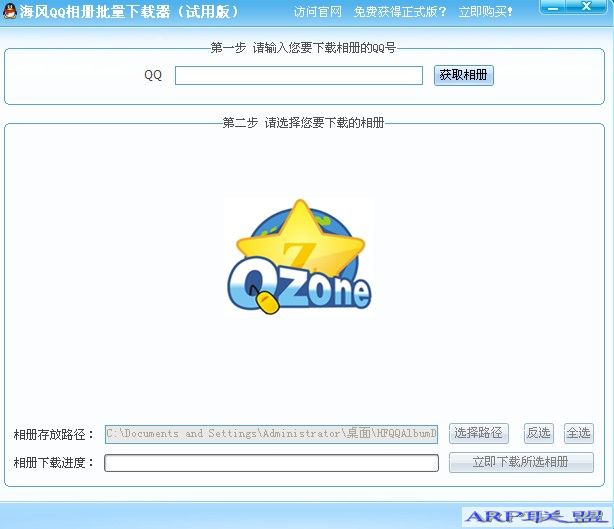Follow the 立即购买! link
Viewport: 614px width, 529px height.
(486, 12)
